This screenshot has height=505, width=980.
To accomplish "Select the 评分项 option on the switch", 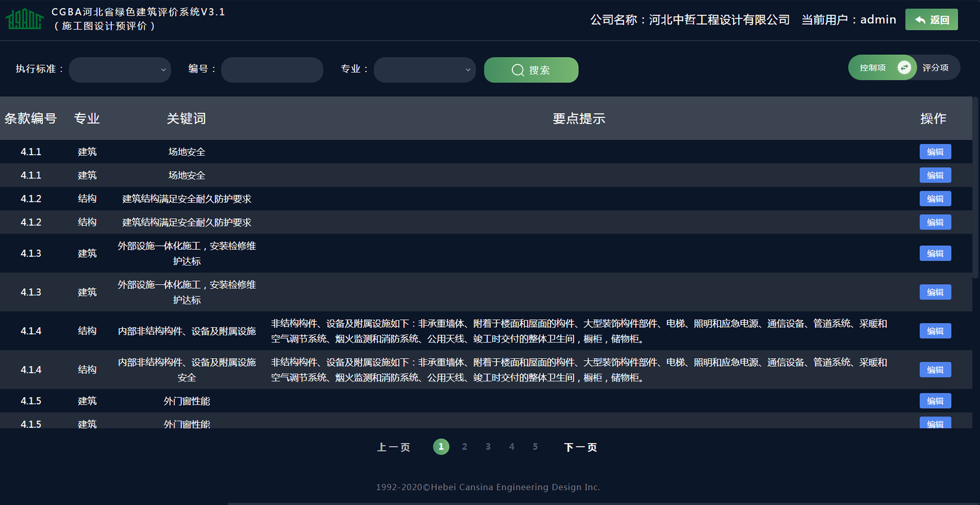I will (935, 68).
